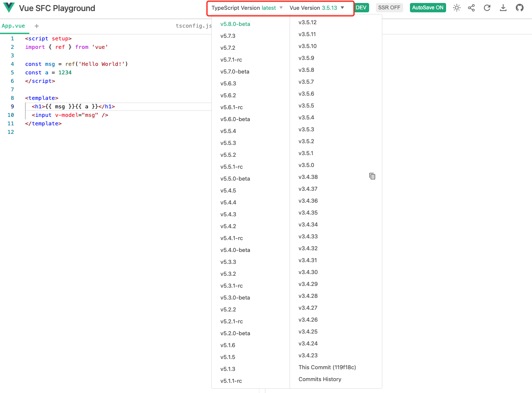Select TypeScript v5.7.3

click(x=228, y=36)
